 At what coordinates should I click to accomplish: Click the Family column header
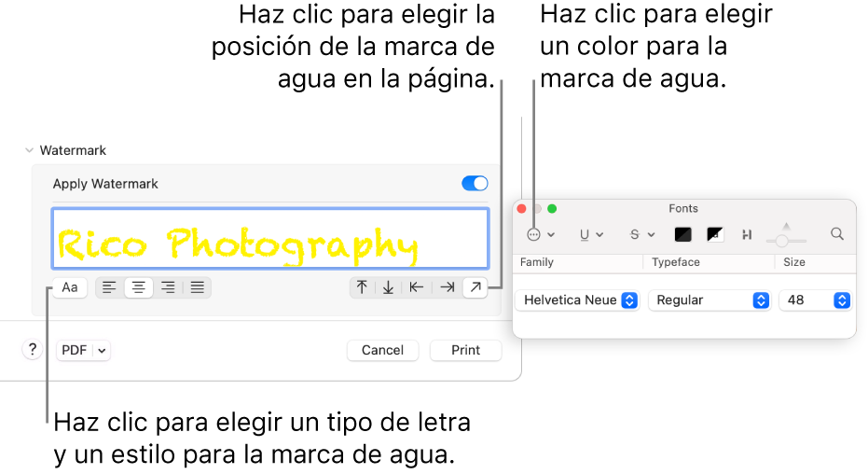coord(536,262)
